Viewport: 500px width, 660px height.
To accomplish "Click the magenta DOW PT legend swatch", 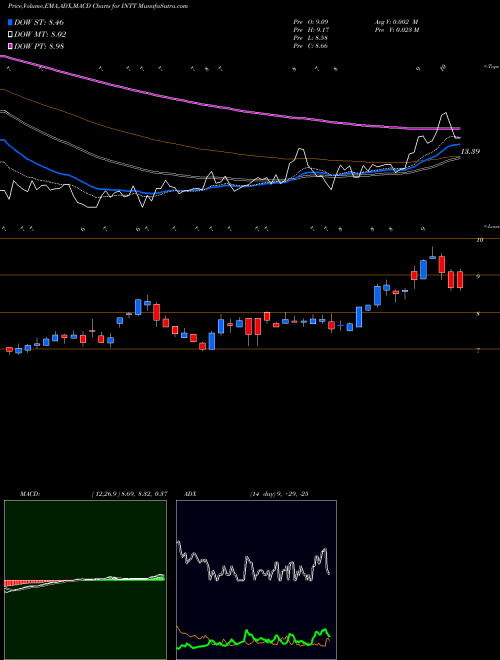I will [10, 47].
